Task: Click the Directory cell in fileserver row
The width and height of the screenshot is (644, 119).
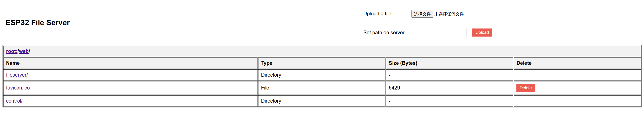Action: (271, 75)
